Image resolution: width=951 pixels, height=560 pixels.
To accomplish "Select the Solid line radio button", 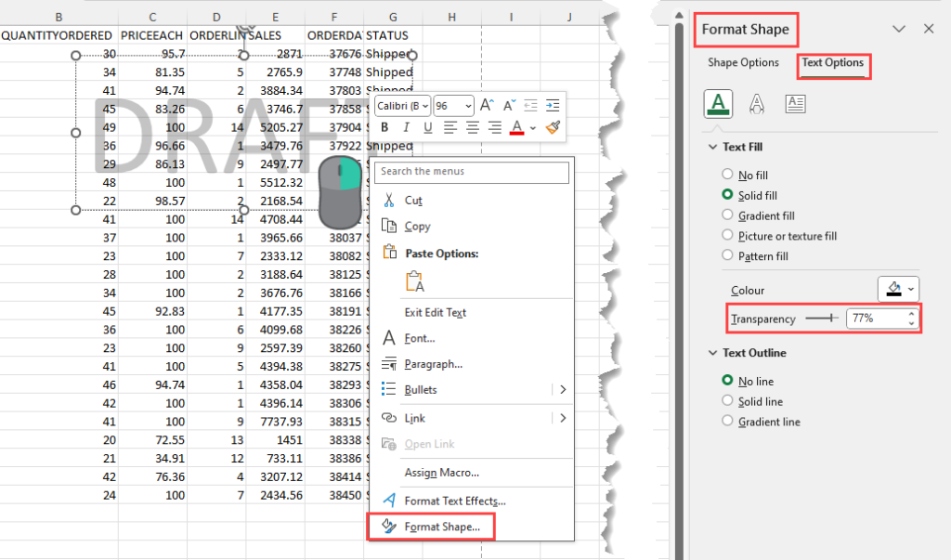I will [x=727, y=400].
